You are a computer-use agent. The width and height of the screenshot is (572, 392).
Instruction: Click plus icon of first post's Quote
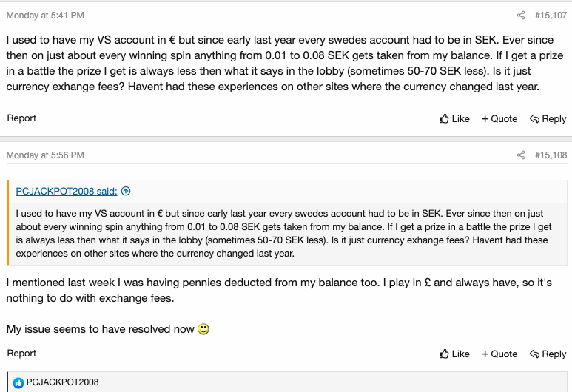pyautogui.click(x=485, y=119)
